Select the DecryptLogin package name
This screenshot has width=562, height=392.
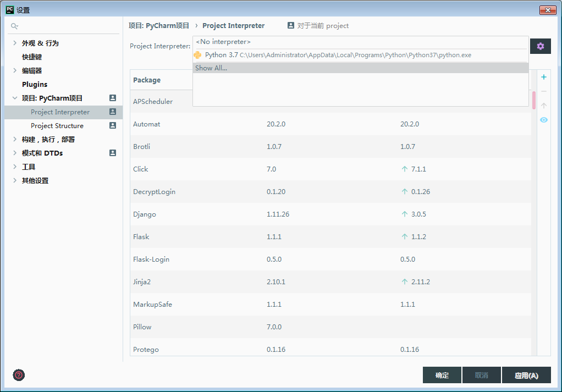coord(154,192)
